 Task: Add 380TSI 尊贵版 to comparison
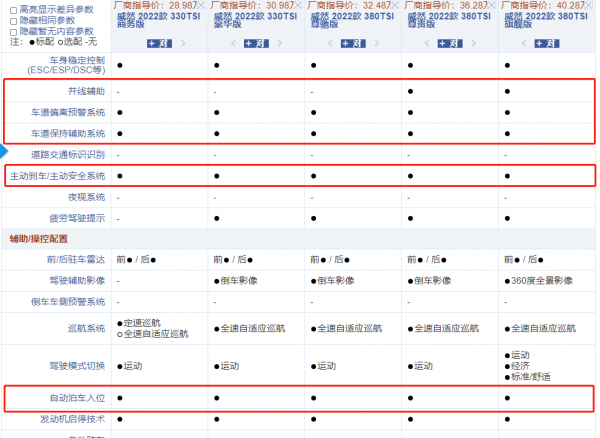[450, 43]
